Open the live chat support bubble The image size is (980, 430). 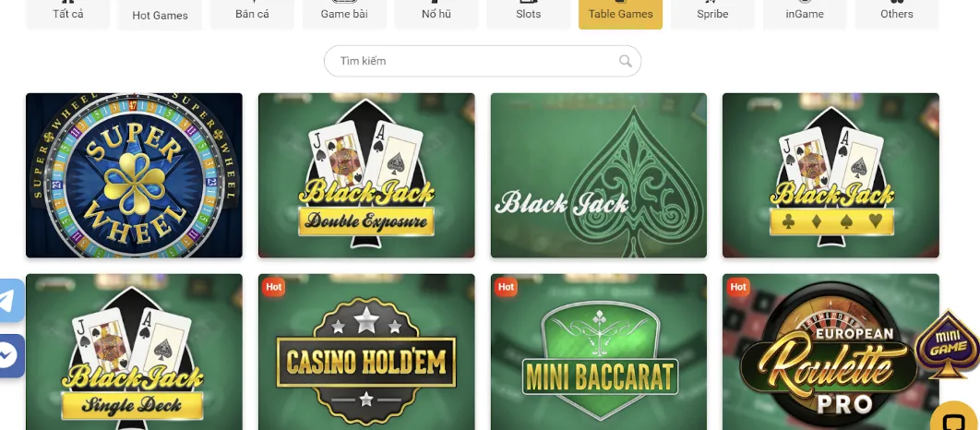tap(956, 417)
